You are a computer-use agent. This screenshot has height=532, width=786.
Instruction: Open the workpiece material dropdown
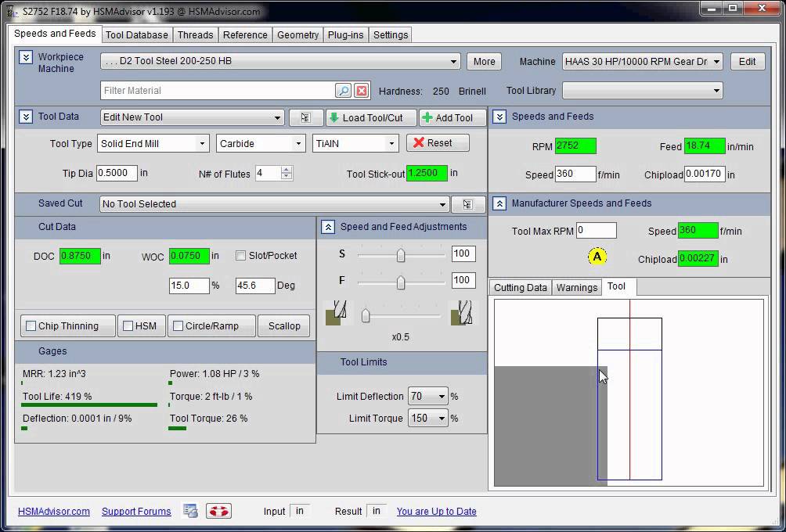click(x=280, y=61)
